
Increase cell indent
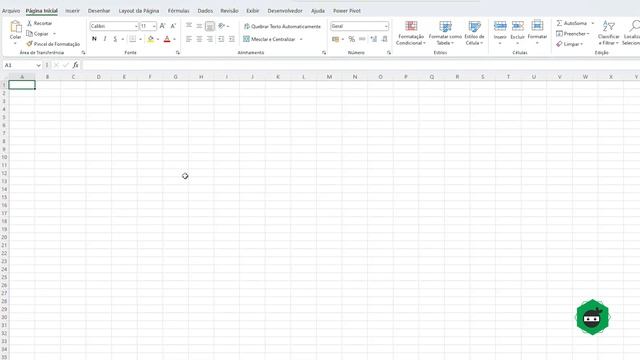click(x=231, y=39)
